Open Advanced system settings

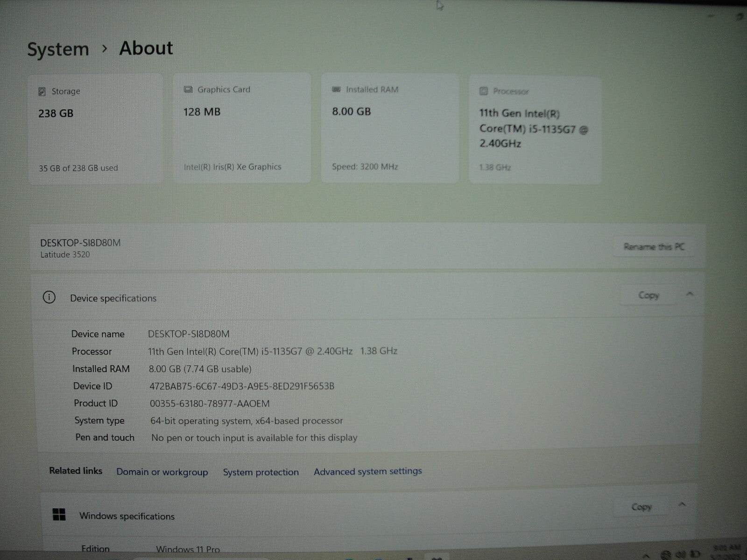pyautogui.click(x=367, y=471)
